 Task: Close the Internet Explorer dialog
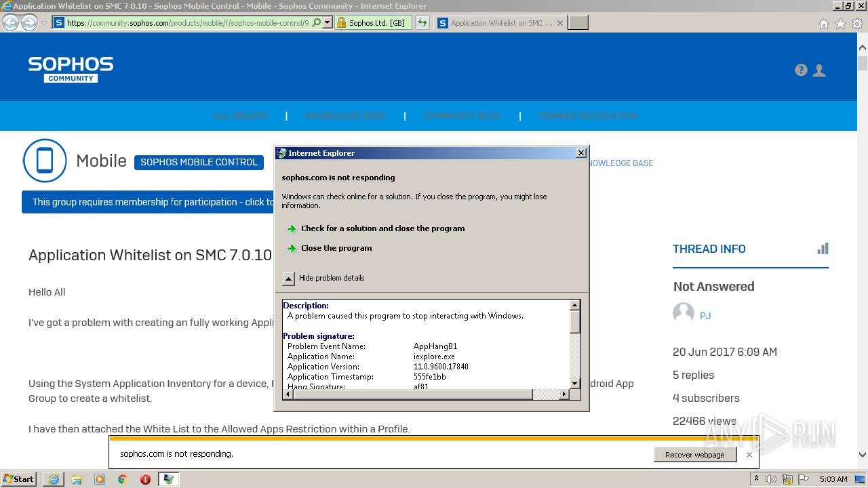tap(580, 153)
